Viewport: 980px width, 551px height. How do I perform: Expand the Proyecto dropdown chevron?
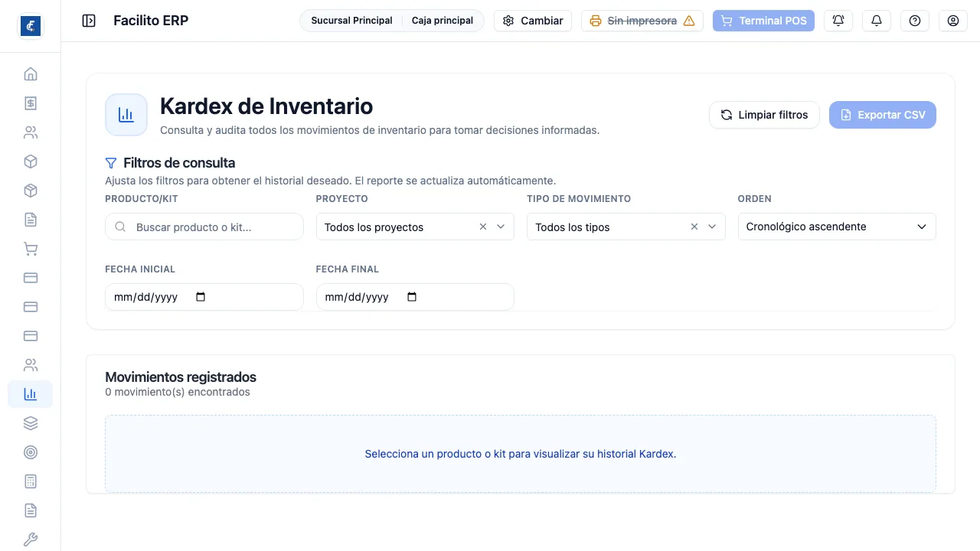point(501,227)
